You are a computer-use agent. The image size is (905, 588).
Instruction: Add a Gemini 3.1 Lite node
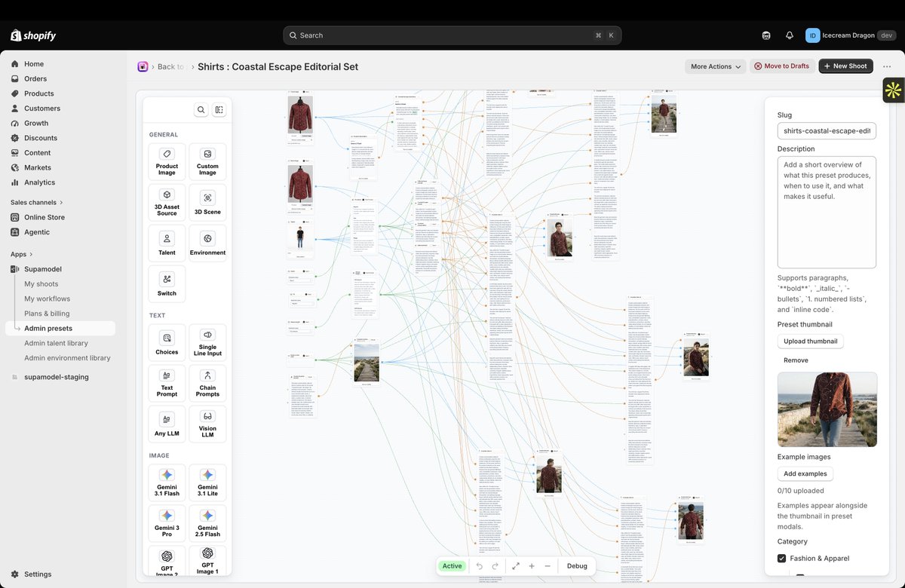tap(207, 482)
